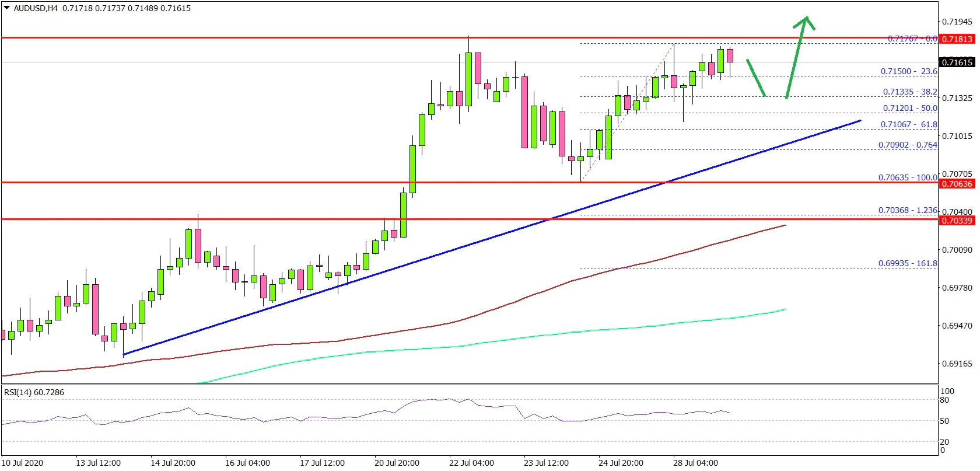980x471 pixels.
Task: Select the short green downward pullback line
Action: click(756, 78)
